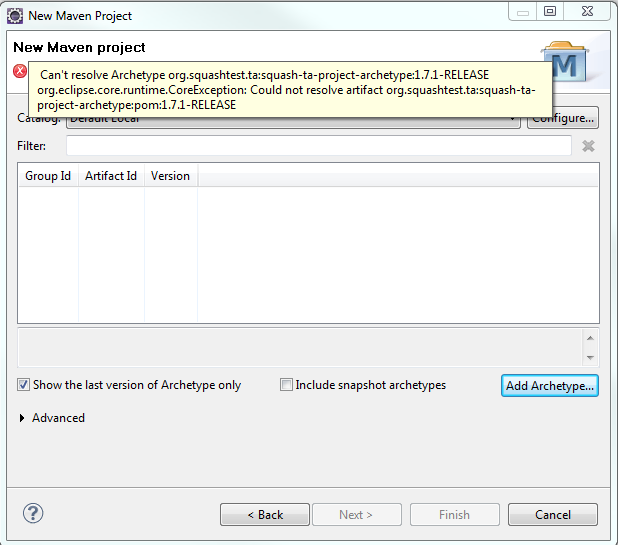The height and width of the screenshot is (545, 618).
Task: Sort by the Group Id column header
Action: [x=48, y=176]
